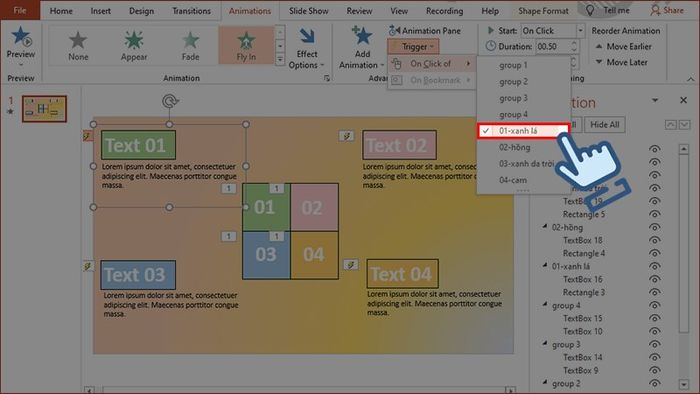
Task: Click the selection pane up arrow
Action: click(x=671, y=125)
